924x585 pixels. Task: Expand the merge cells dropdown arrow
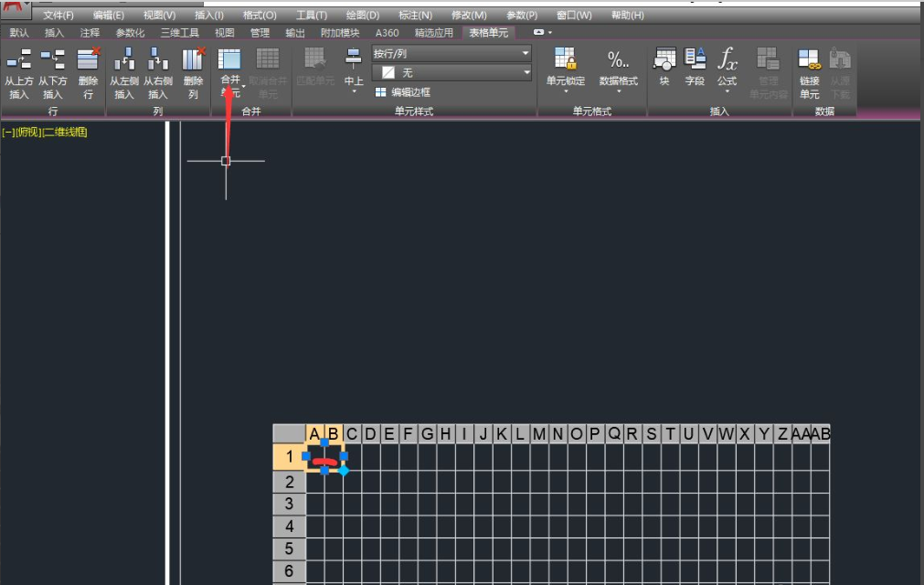(x=244, y=87)
